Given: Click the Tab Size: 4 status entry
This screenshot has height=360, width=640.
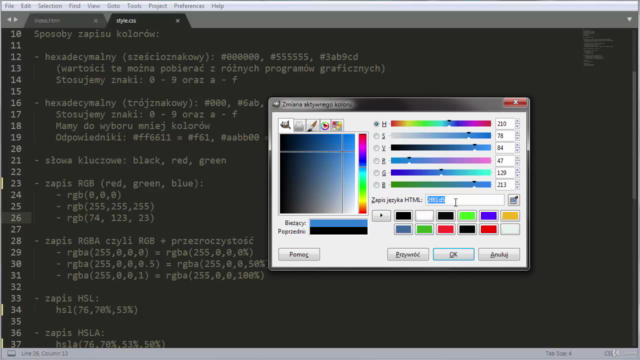Looking at the screenshot, I should coord(558,353).
